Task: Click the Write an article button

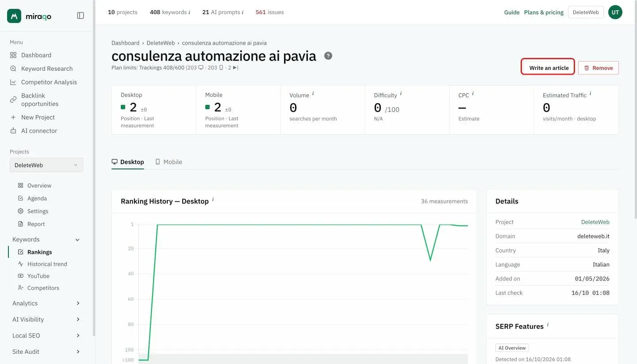Action: coord(548,68)
